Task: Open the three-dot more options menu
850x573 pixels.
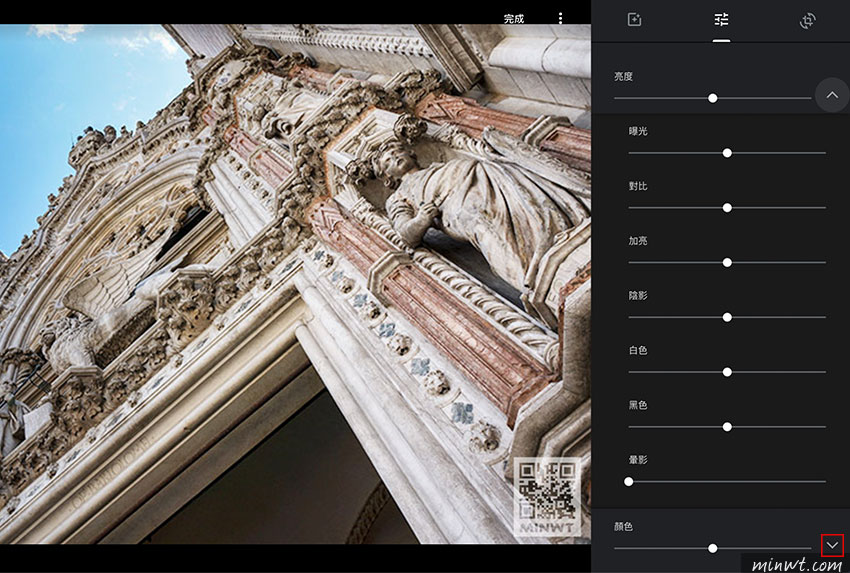Action: pyautogui.click(x=560, y=18)
